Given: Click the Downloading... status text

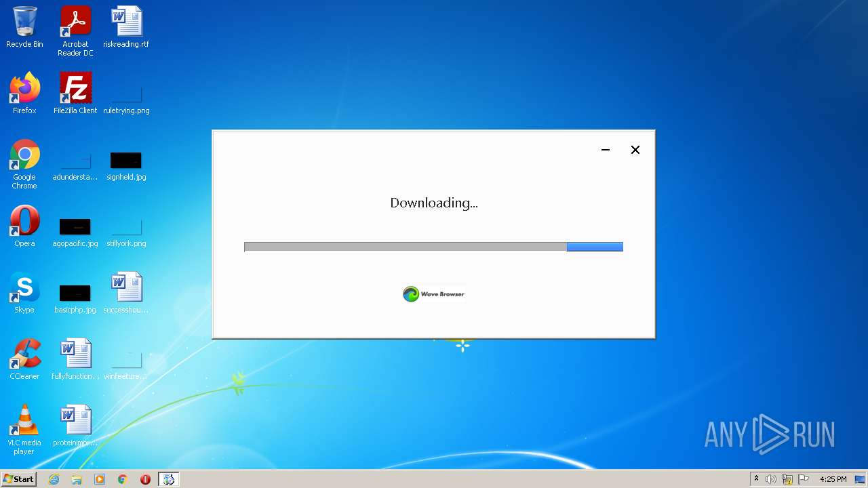Looking at the screenshot, I should point(434,203).
